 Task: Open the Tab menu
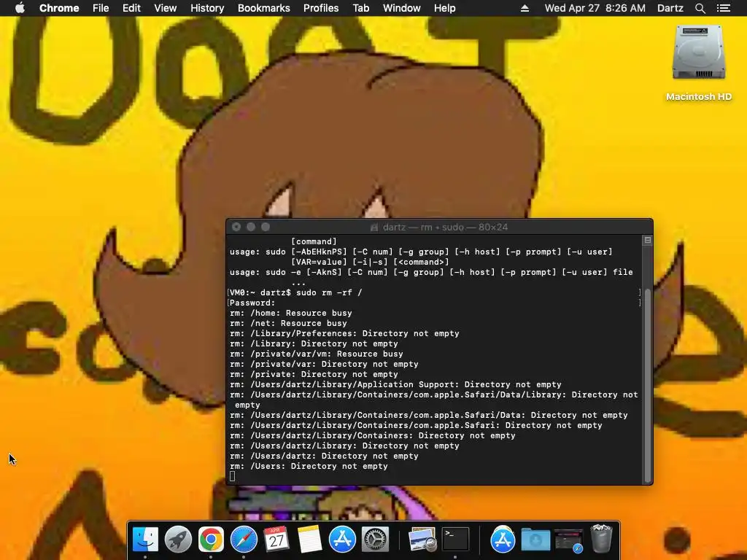point(360,8)
